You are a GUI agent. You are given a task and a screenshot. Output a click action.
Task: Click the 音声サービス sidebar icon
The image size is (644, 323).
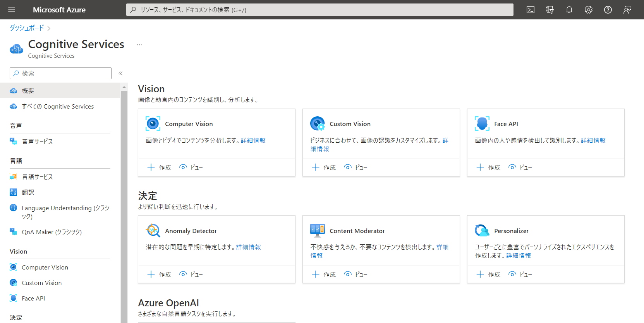click(14, 142)
